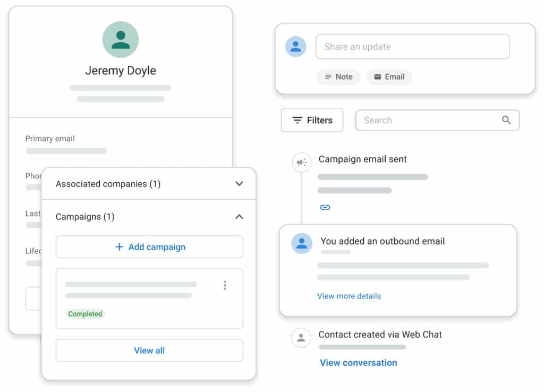This screenshot has height=392, width=544.
Task: Open the Filters menu
Action: tap(312, 120)
